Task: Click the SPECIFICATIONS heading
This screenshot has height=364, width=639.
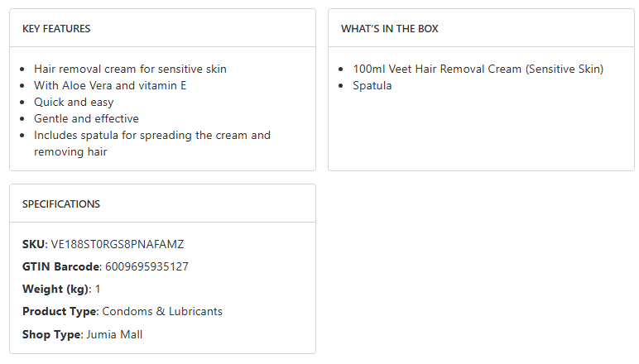Action: [x=61, y=204]
